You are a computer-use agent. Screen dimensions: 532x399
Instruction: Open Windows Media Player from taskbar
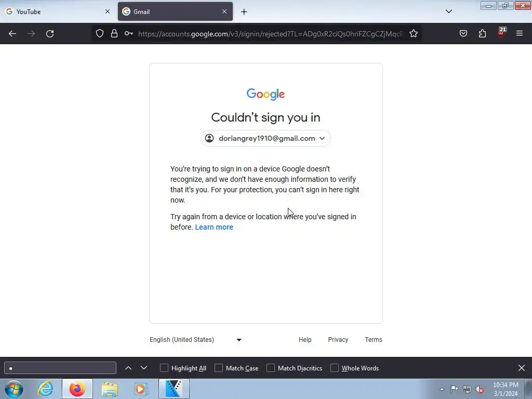[141, 389]
